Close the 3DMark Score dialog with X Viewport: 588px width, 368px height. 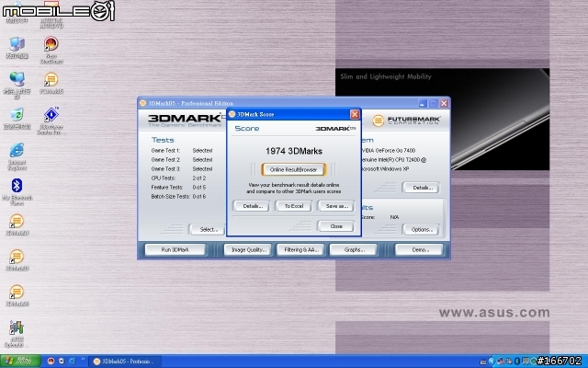coord(355,114)
